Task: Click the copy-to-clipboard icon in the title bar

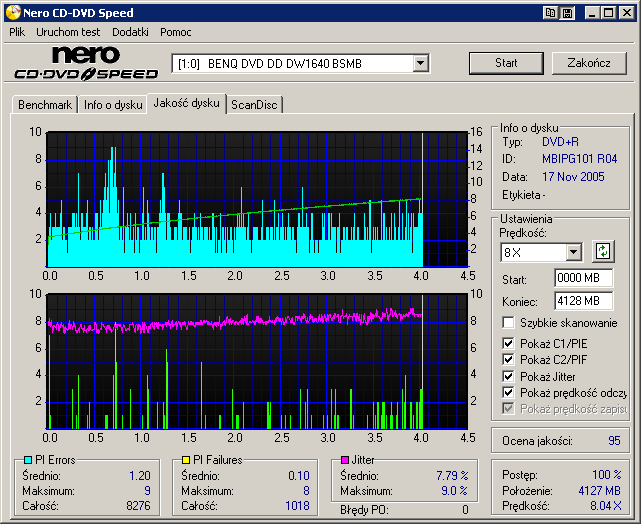Action: pyautogui.click(x=550, y=13)
